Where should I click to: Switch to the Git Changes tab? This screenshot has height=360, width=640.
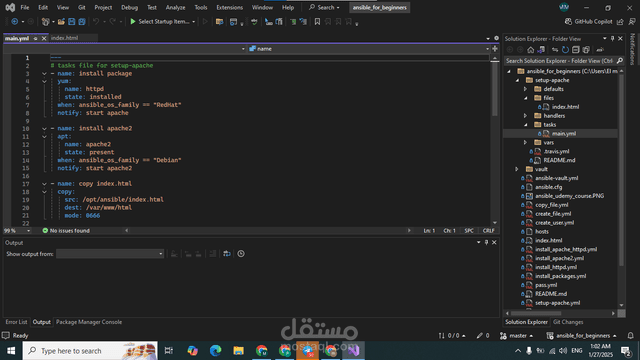[568, 322]
